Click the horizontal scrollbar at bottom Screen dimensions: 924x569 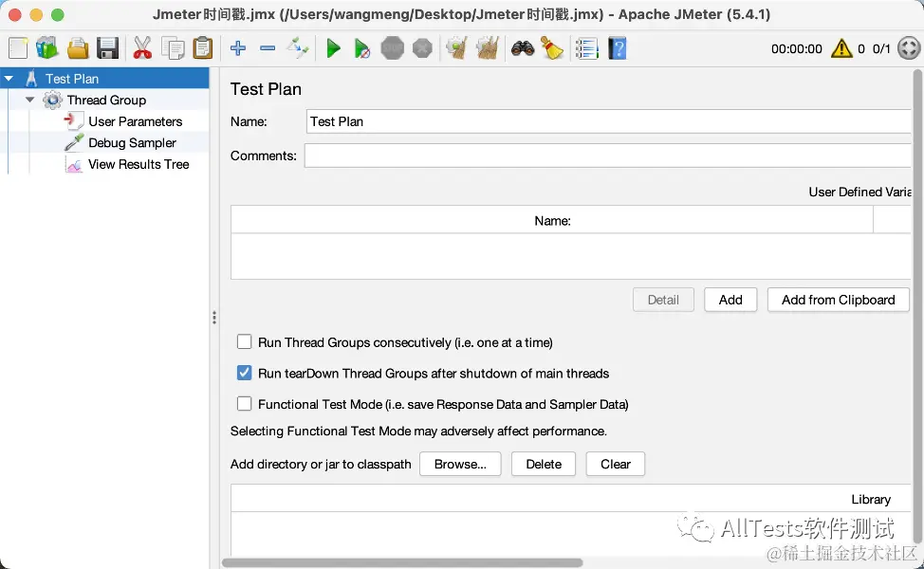(x=402, y=562)
